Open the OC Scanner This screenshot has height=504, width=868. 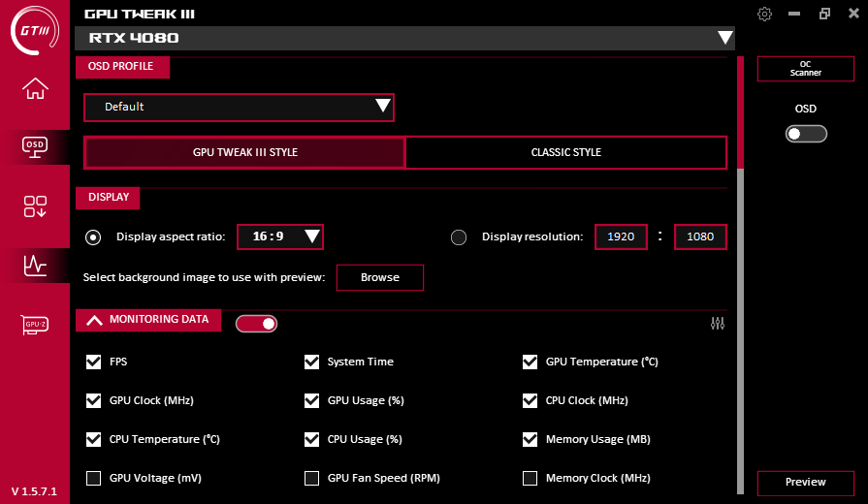pos(806,69)
